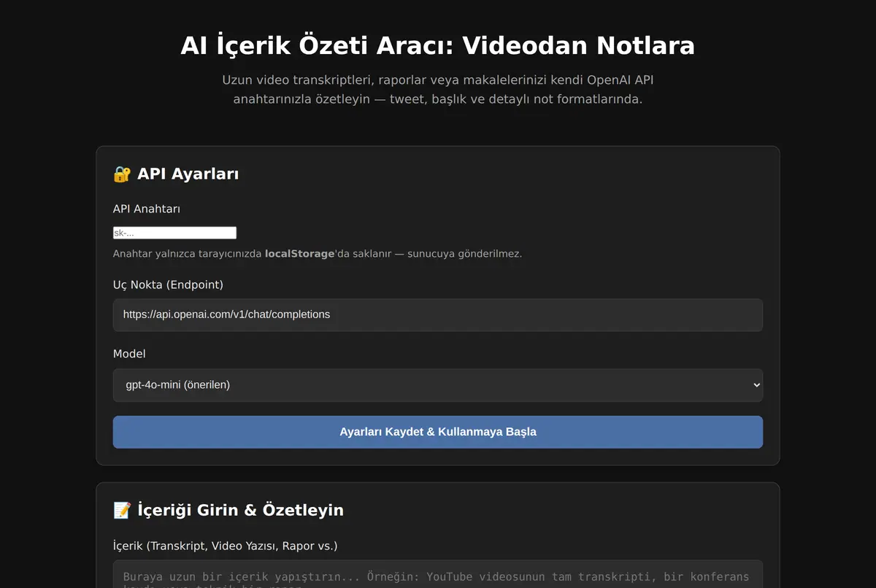
Task: Click the İçeriği Girin & Özetleyin heading
Action: 228,510
